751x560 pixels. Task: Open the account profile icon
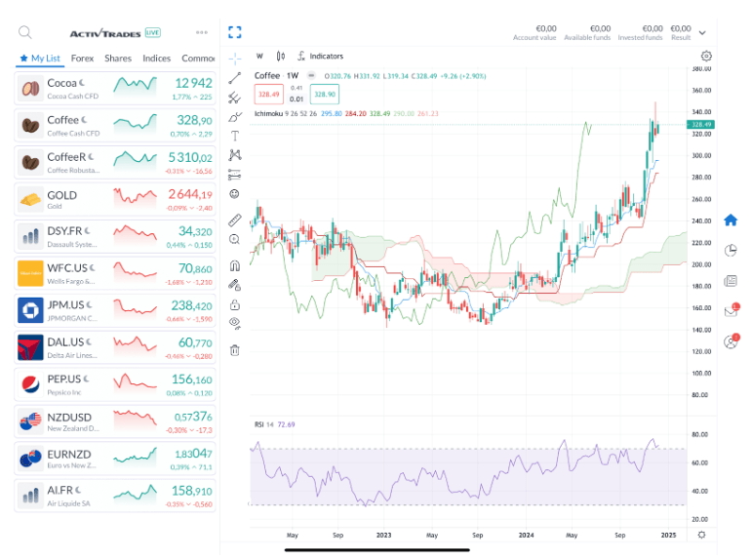coord(731,341)
